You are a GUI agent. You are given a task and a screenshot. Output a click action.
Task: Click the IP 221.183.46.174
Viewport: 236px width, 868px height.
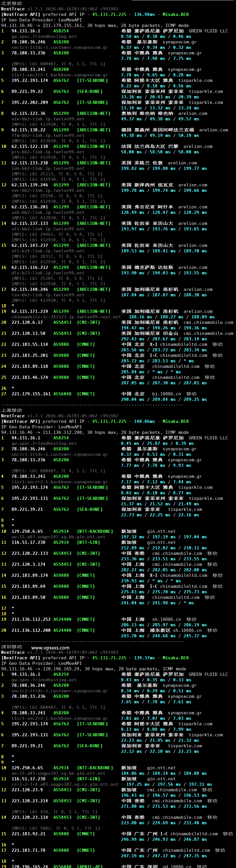click(x=30, y=378)
